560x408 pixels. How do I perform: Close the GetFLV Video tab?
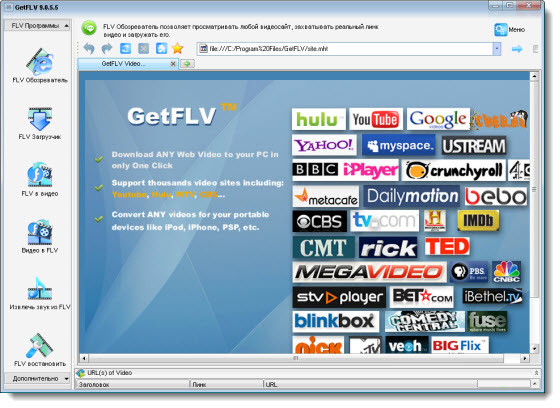pos(173,64)
